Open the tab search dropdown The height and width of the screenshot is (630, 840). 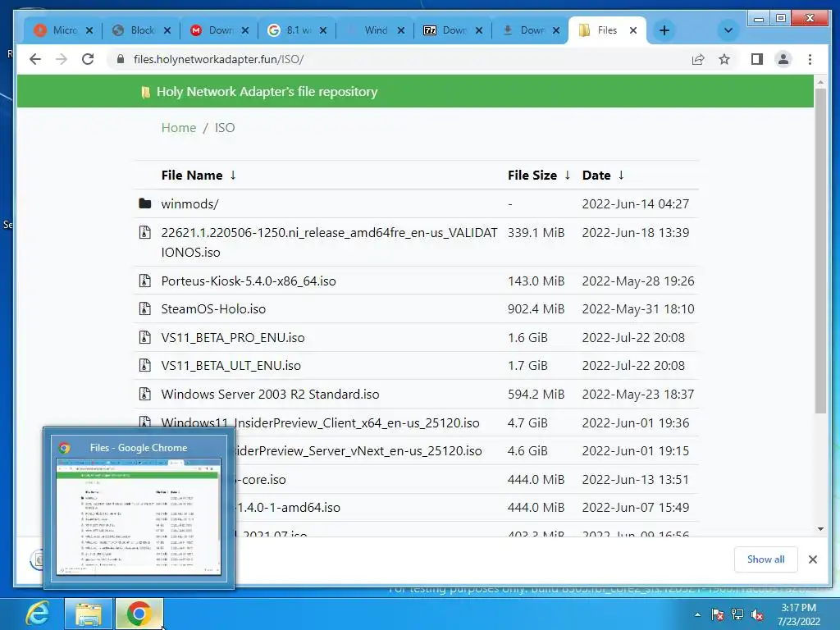click(x=728, y=30)
